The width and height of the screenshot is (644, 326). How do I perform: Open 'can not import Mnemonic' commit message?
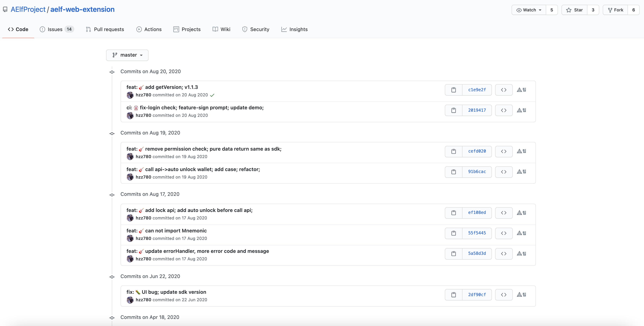pos(166,231)
